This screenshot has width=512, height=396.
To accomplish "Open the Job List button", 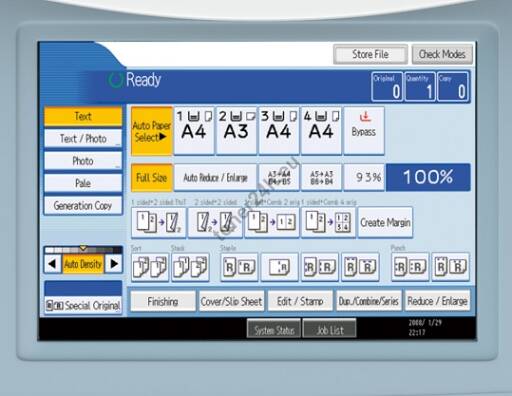I will point(329,330).
